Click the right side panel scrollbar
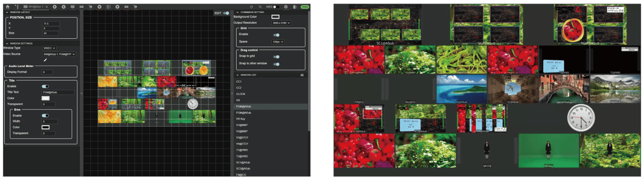 tap(309, 71)
